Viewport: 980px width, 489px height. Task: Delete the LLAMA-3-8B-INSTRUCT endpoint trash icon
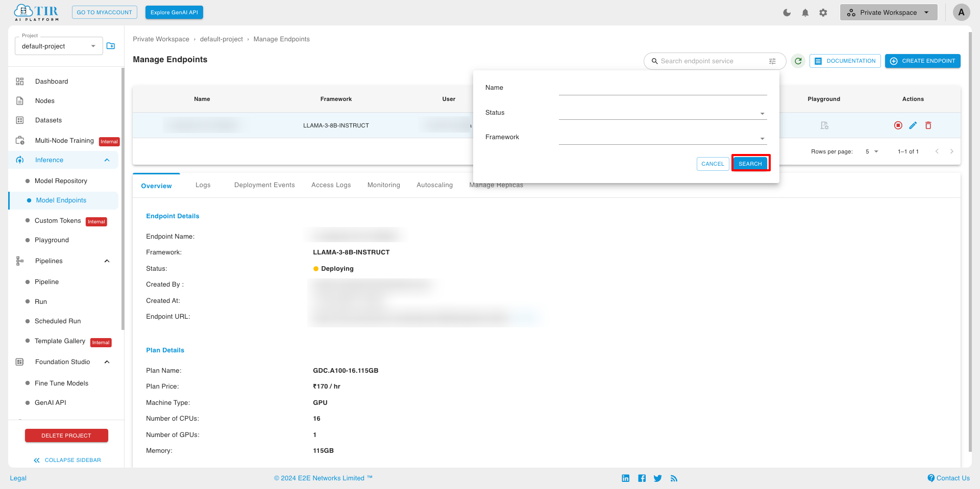point(928,125)
